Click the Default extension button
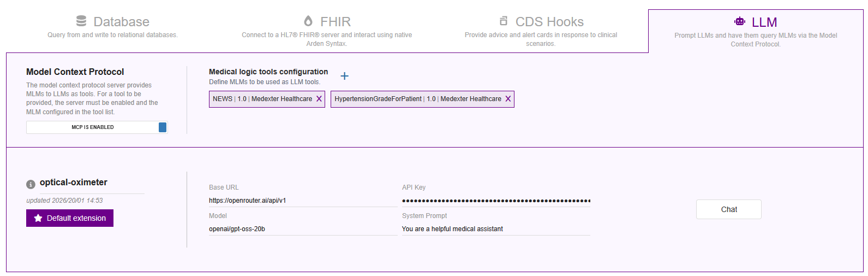Viewport: 868px width, 276px height. [x=70, y=218]
